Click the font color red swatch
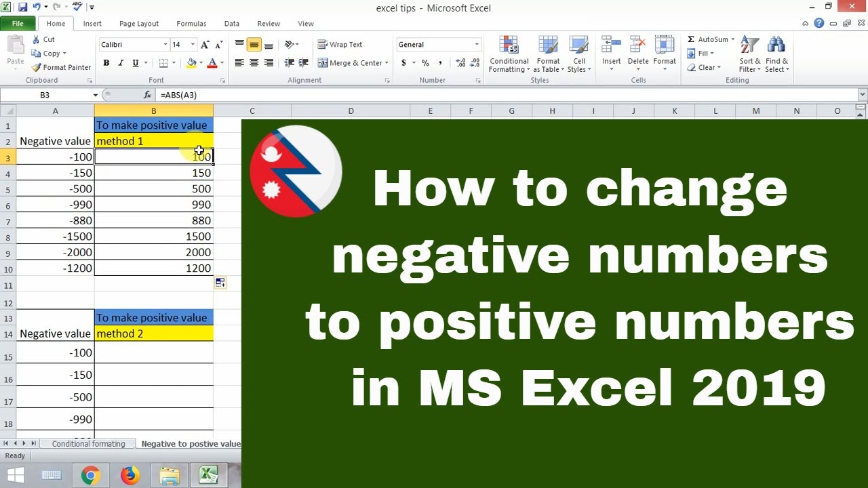The height and width of the screenshot is (488, 868). pyautogui.click(x=212, y=63)
